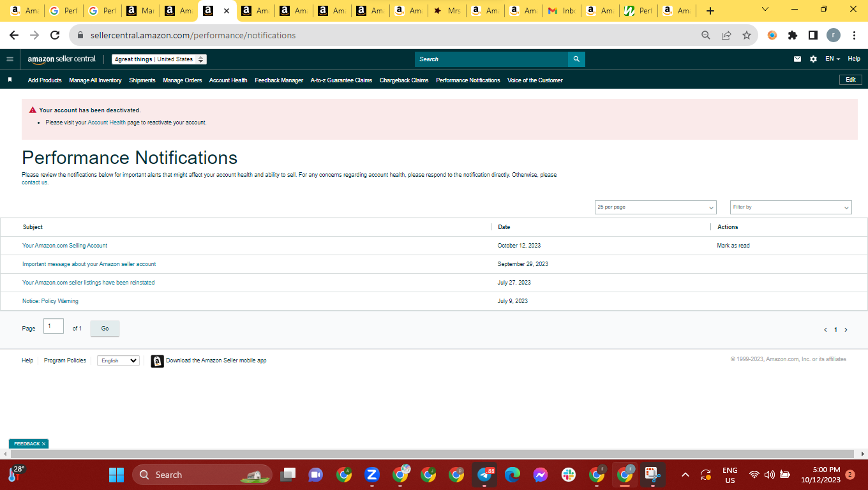Screen dimensions: 868x490
Task: Click the contact us link
Action: coord(35,182)
